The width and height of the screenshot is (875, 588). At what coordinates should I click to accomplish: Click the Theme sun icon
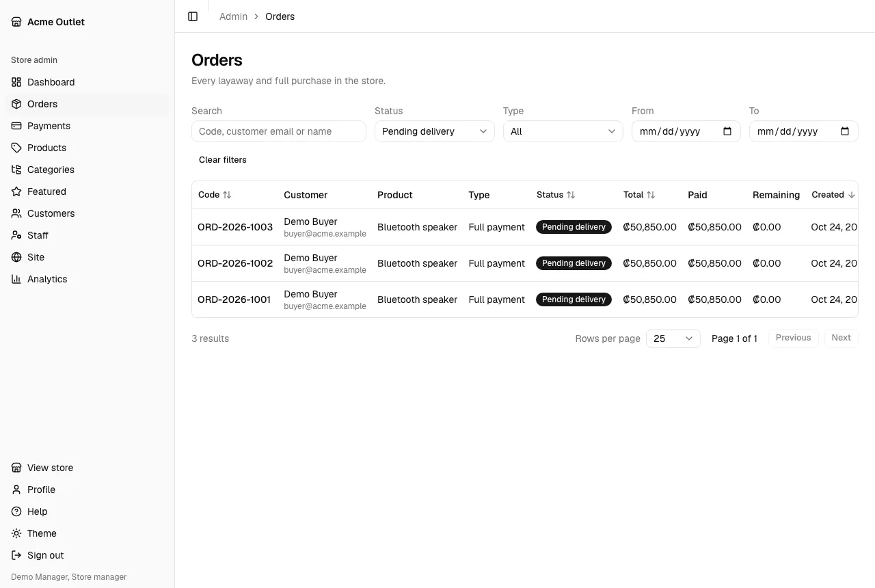[16, 533]
